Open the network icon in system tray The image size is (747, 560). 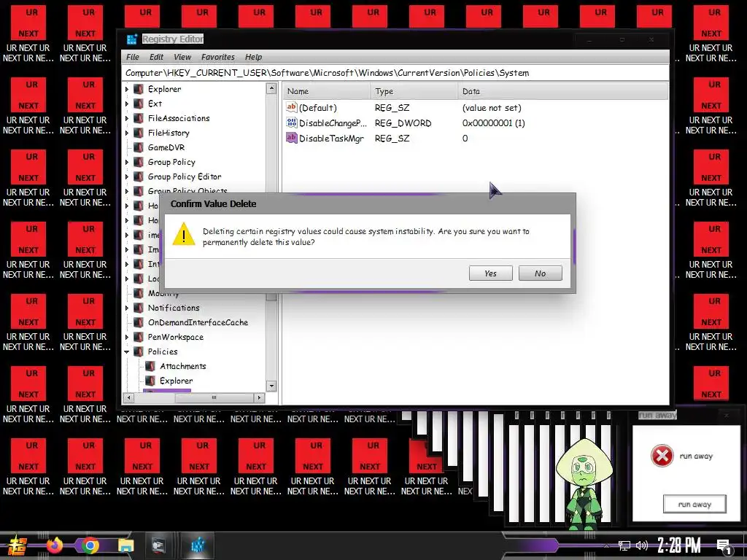[x=624, y=545]
